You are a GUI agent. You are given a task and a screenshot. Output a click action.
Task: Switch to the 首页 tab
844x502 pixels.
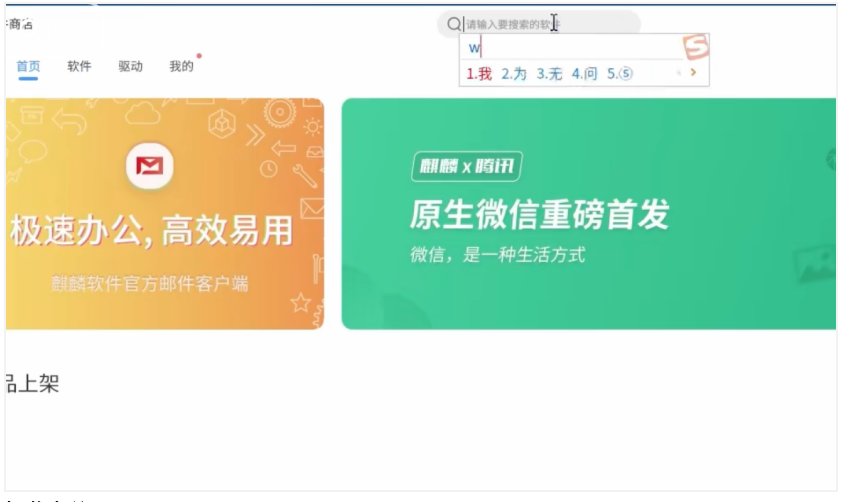[x=28, y=66]
